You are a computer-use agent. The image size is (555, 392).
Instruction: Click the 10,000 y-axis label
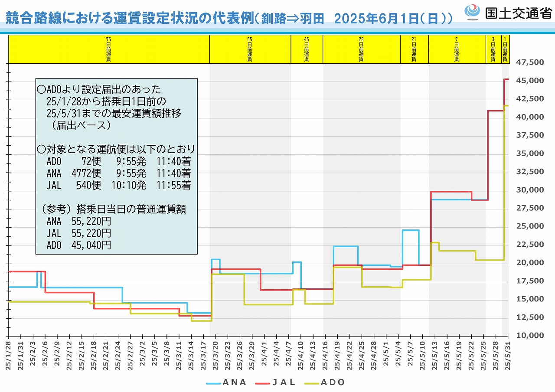point(530,336)
